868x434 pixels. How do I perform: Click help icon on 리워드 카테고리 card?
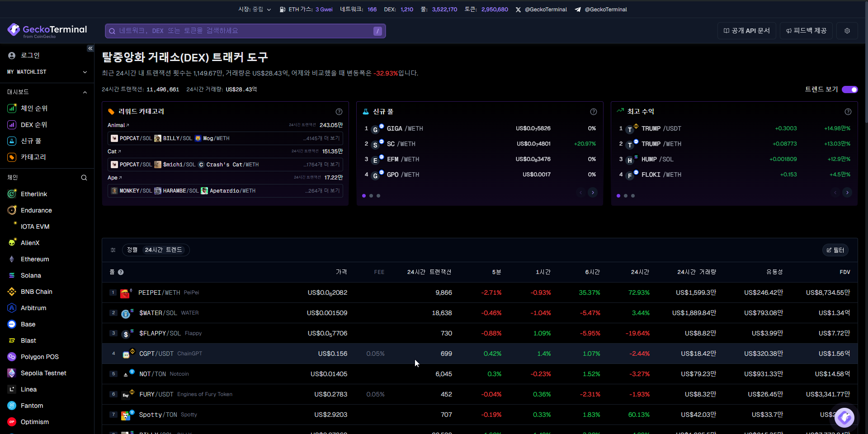click(339, 112)
